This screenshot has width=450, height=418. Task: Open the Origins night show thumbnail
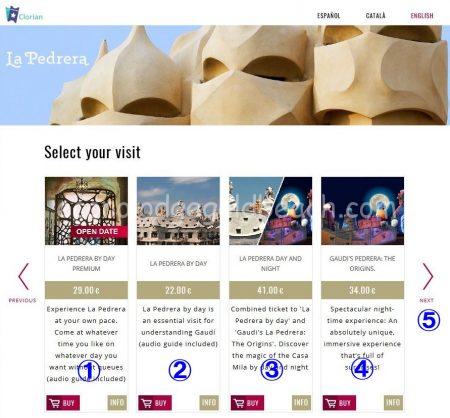(x=362, y=211)
